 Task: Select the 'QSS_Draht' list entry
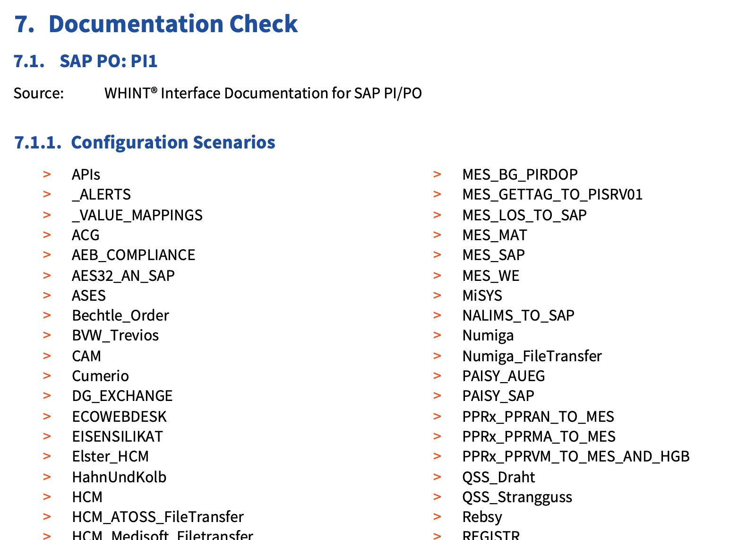498,477
